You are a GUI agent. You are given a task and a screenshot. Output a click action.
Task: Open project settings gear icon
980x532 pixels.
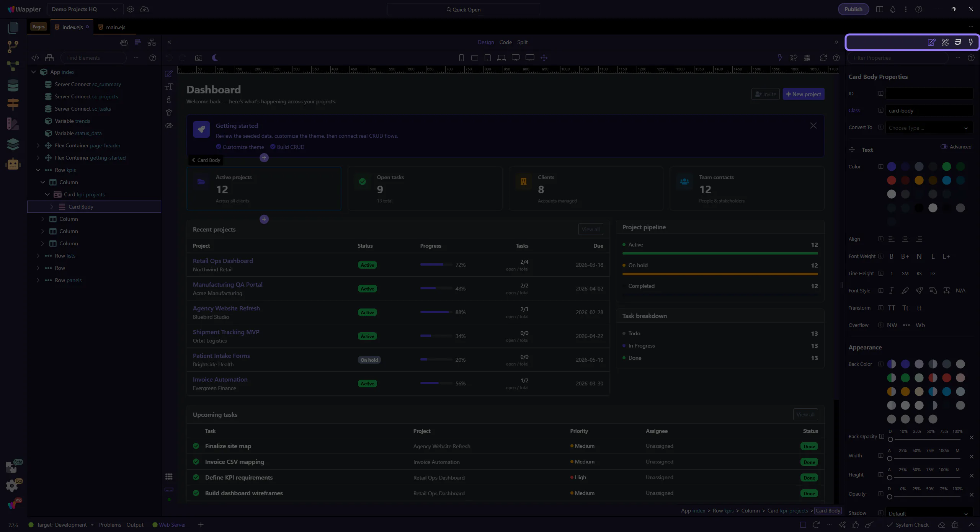131,9
